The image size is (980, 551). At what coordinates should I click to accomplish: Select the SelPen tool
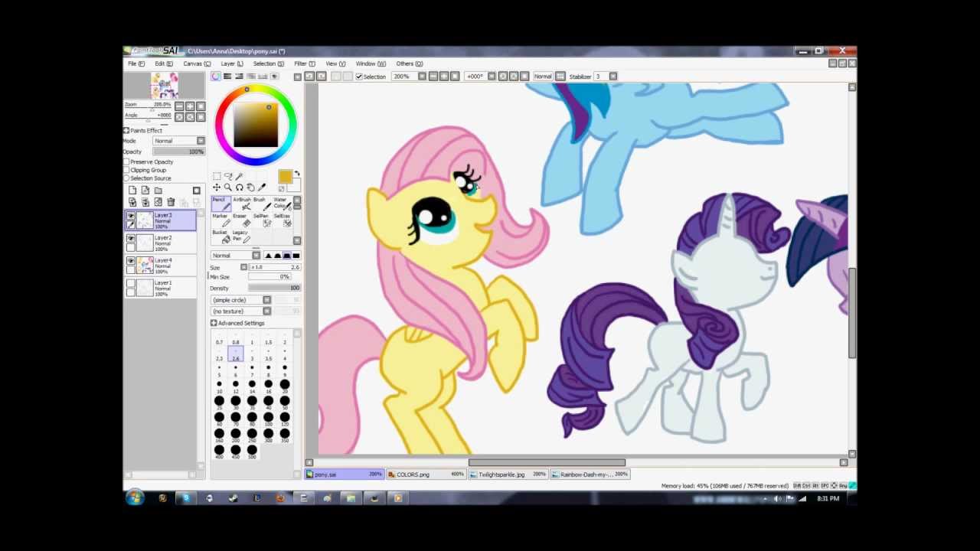(262, 220)
